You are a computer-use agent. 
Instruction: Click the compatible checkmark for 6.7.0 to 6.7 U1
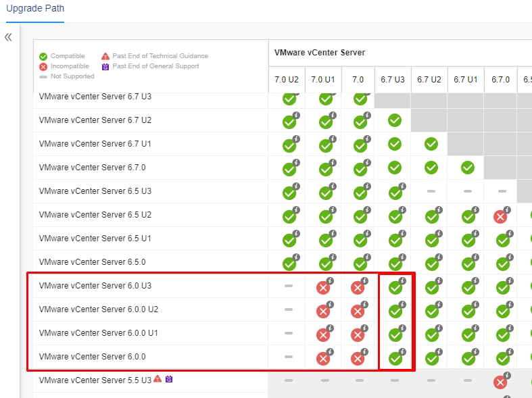pyautogui.click(x=468, y=168)
